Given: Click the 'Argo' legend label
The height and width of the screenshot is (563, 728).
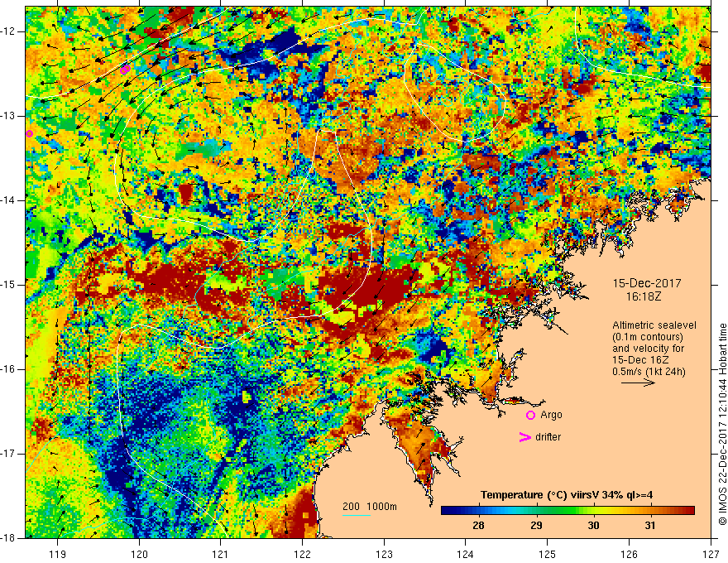Looking at the screenshot, I should (551, 415).
